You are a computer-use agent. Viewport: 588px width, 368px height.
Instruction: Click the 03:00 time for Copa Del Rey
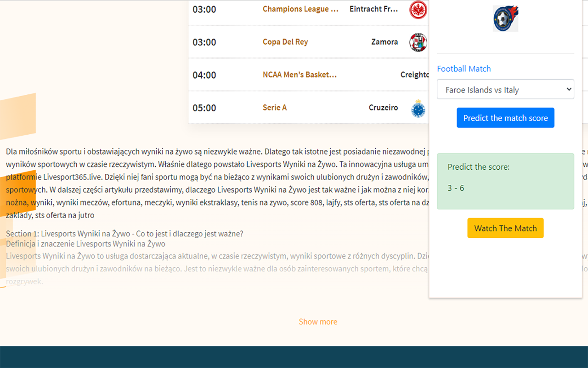coord(204,42)
